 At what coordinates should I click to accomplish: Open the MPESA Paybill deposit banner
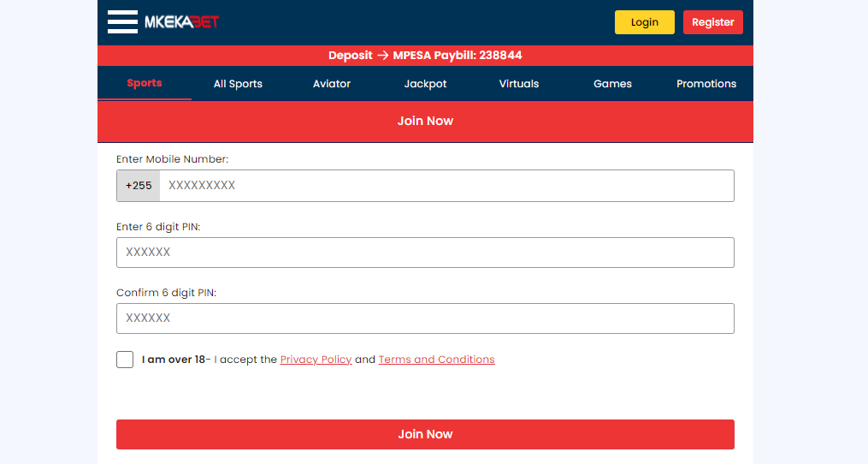point(425,56)
